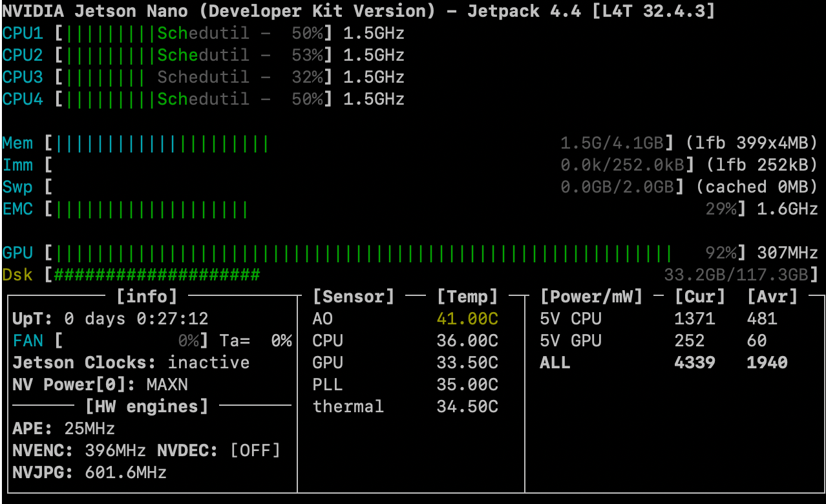
Task: Click the Swp label
Action: point(17,187)
